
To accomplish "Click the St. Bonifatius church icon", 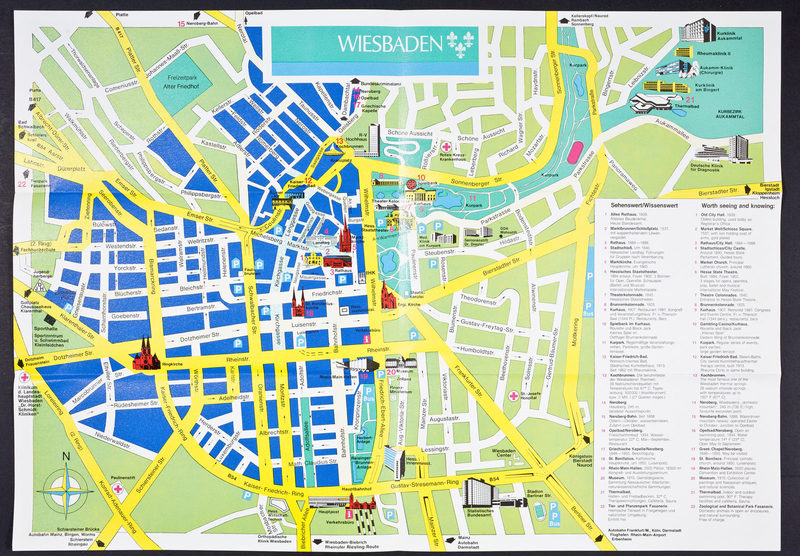I will click(298, 303).
